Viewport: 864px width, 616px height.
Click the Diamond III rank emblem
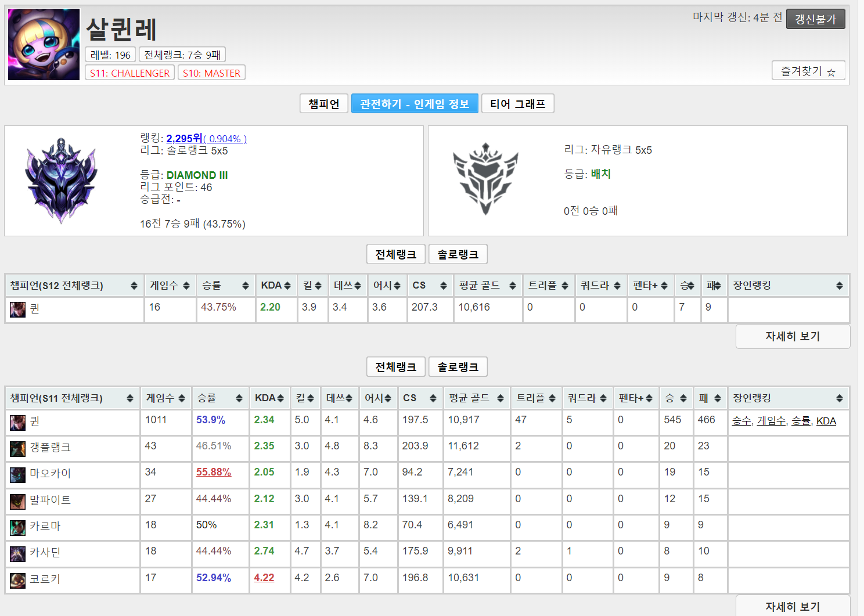point(61,181)
